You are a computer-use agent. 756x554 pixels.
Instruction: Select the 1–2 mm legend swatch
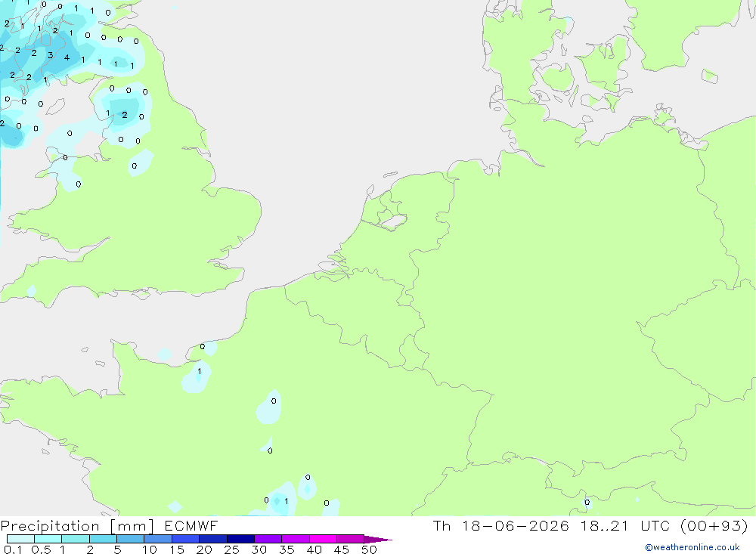click(76, 539)
